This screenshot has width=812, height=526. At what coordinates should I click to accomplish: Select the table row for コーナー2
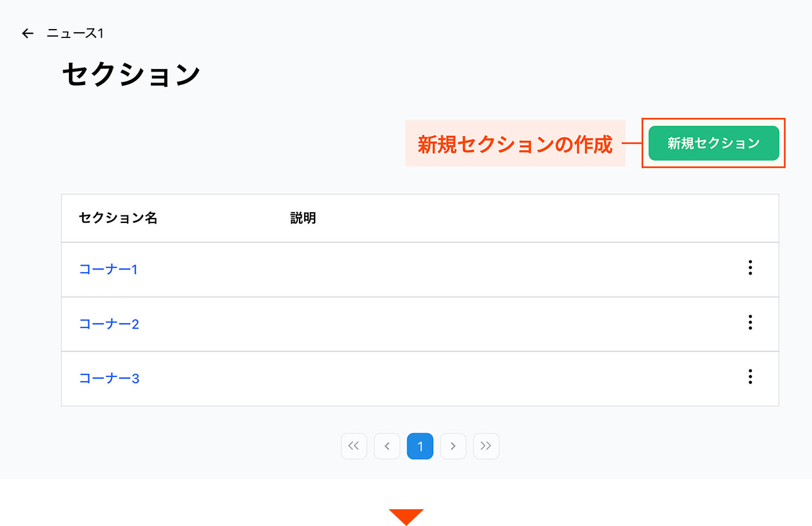419,323
